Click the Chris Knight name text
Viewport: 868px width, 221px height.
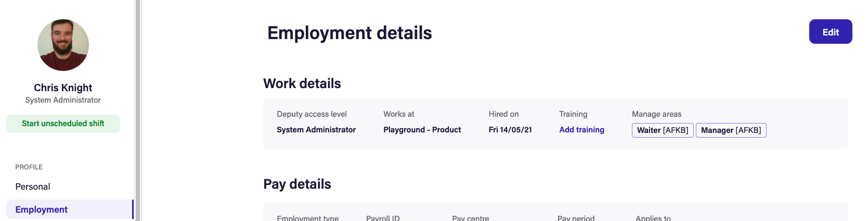pos(63,88)
